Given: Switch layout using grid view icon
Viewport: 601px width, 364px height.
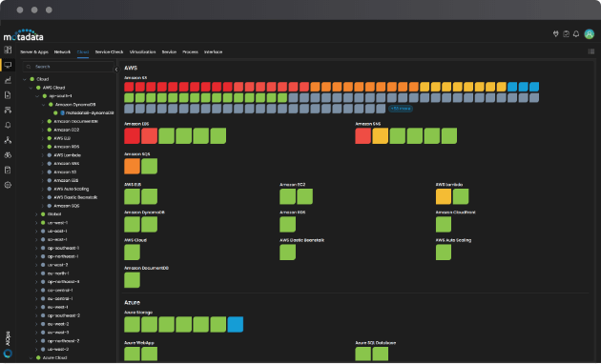Looking at the screenshot, I should point(591,51).
